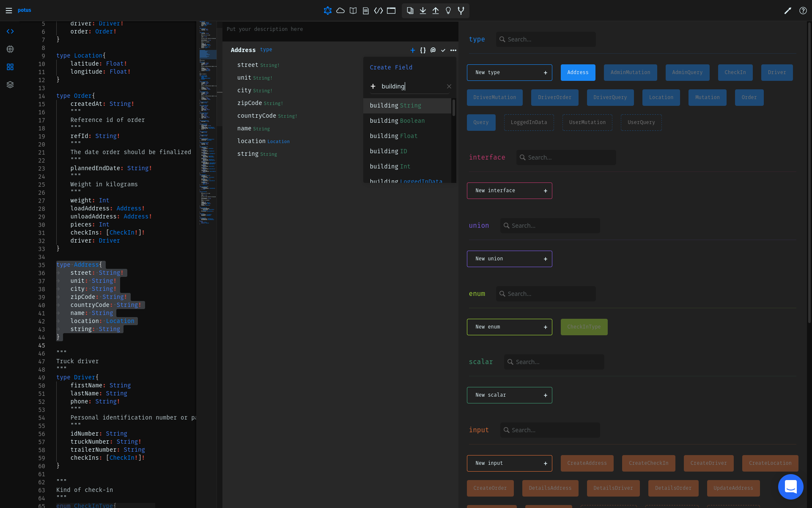
Task: Select the GraphQL schema icon in top toolbar
Action: (x=328, y=11)
